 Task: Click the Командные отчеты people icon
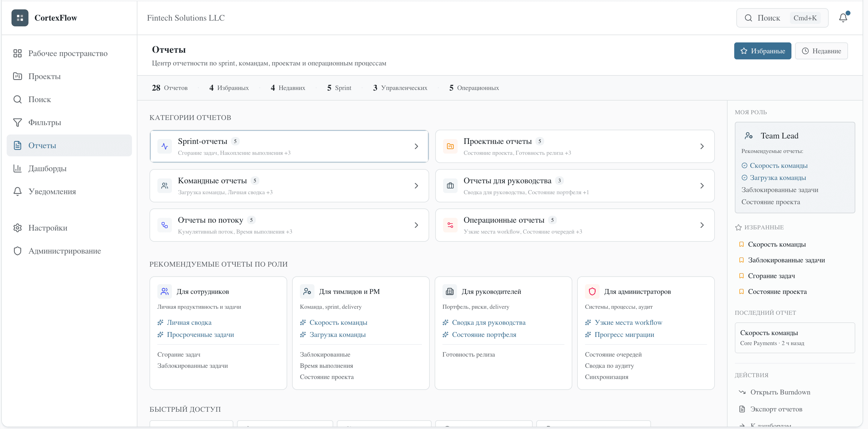click(x=164, y=185)
